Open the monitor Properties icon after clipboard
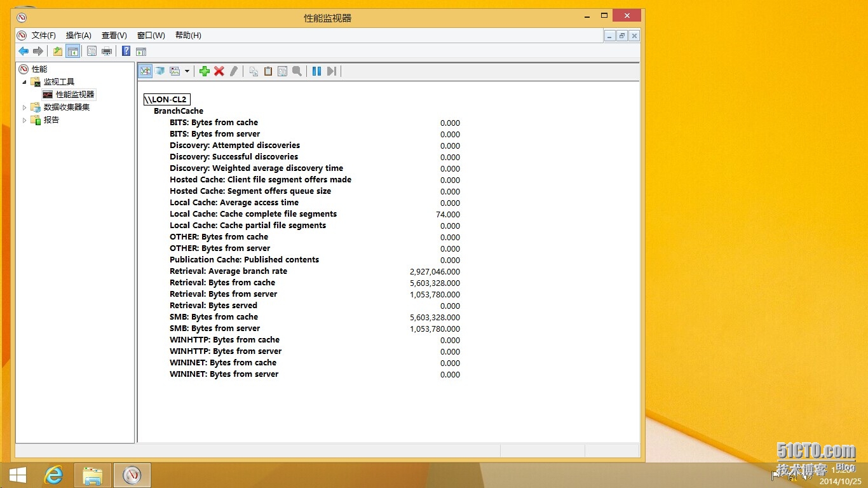868x488 pixels. [283, 71]
